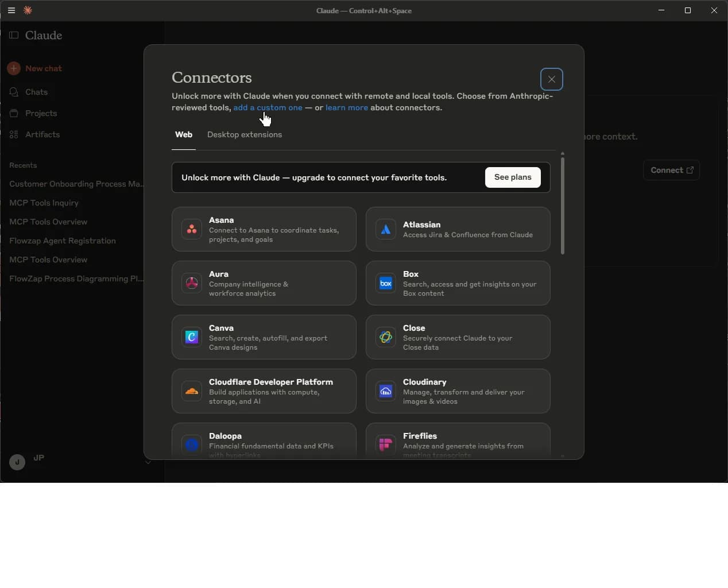Image resolution: width=728 pixels, height=588 pixels.
Task: Click the See plans button
Action: tap(513, 177)
